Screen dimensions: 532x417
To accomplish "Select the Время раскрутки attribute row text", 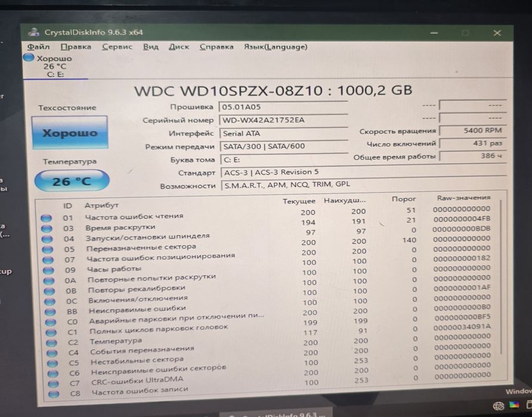I will pyautogui.click(x=120, y=227).
